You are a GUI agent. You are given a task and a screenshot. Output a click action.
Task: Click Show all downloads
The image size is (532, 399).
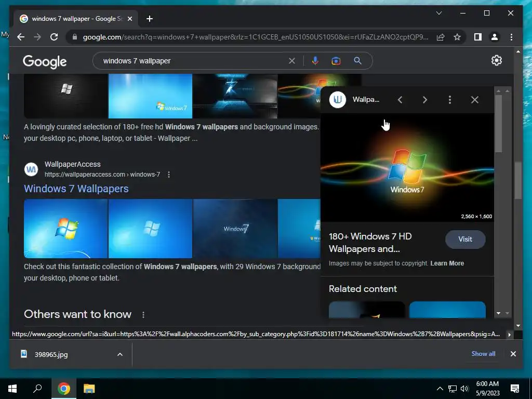pyautogui.click(x=483, y=353)
